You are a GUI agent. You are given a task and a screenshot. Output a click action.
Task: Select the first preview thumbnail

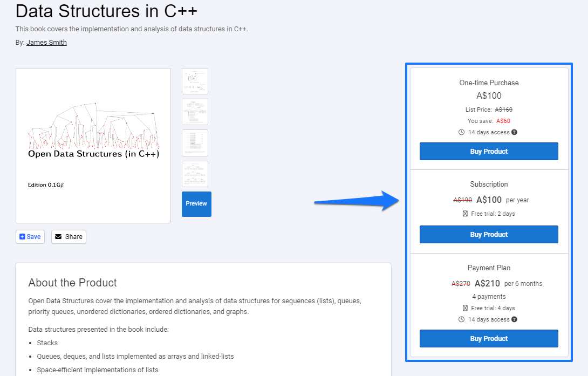[x=195, y=81]
